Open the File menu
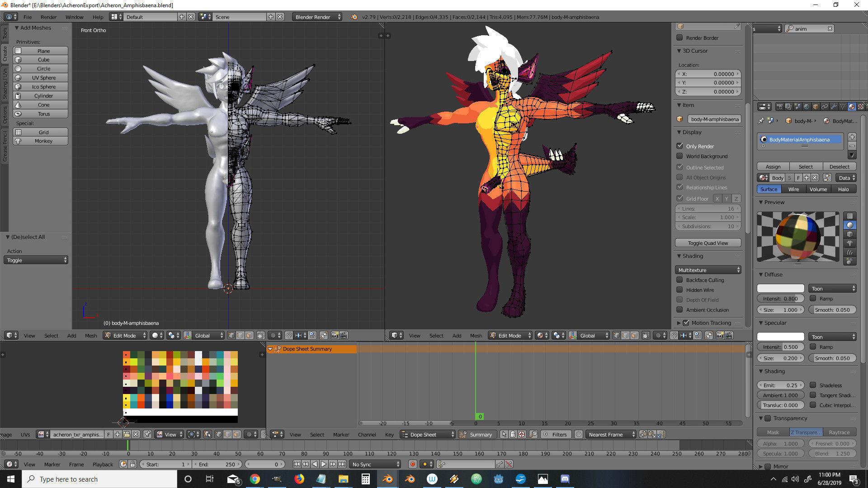Screen dimensions: 868x488 pos(28,17)
